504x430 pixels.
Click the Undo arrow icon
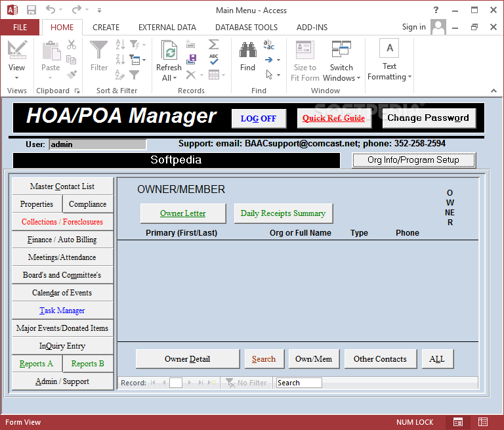coord(51,9)
